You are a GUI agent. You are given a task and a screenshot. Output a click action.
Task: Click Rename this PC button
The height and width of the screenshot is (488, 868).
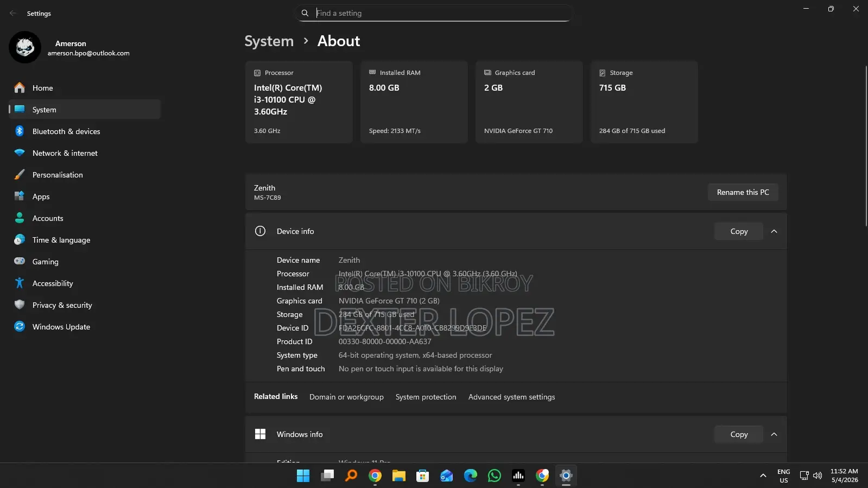(x=743, y=192)
